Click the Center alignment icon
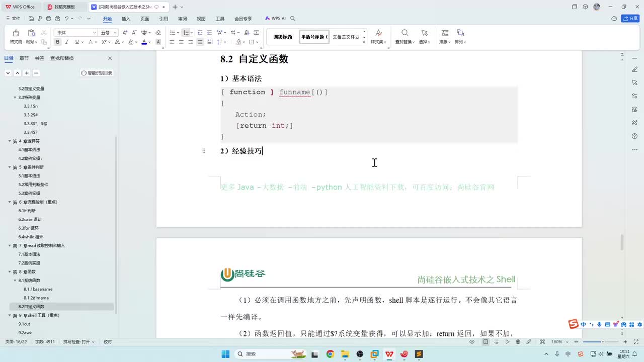The height and width of the screenshot is (362, 644). (181, 42)
